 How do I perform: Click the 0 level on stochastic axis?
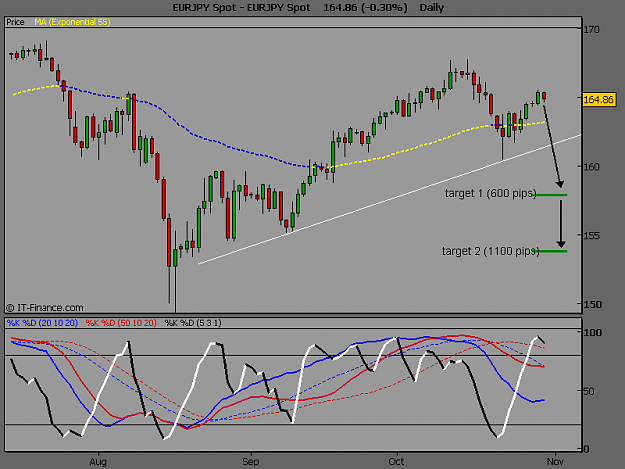pos(586,449)
